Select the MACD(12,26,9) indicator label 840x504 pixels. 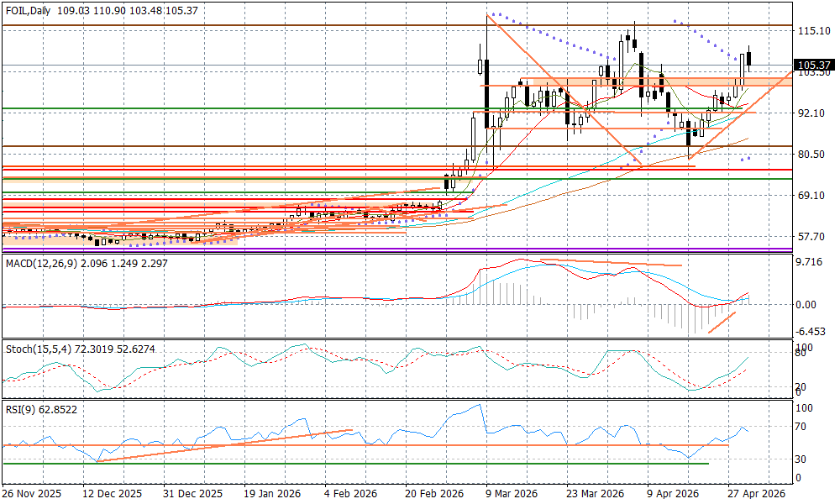(x=42, y=265)
